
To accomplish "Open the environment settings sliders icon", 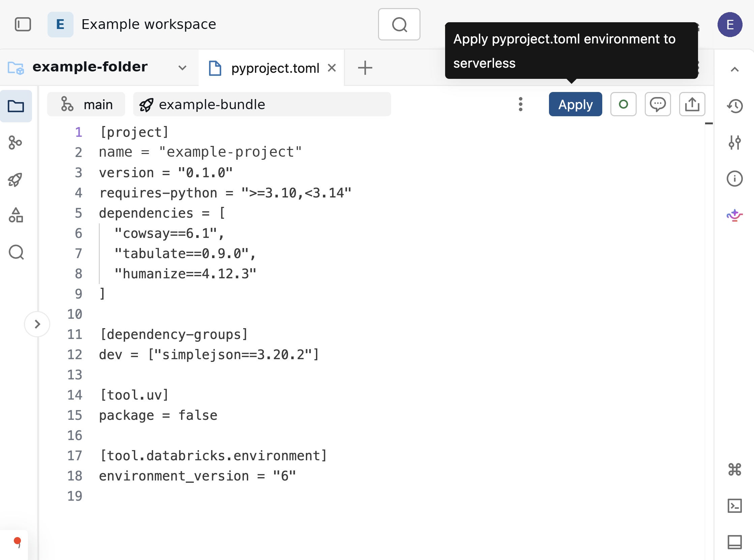I will pos(734,143).
